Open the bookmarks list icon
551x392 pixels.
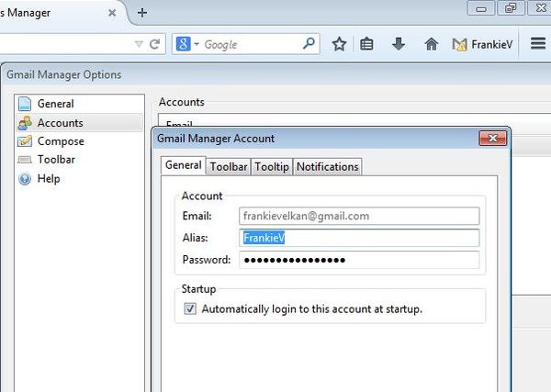tap(366, 44)
